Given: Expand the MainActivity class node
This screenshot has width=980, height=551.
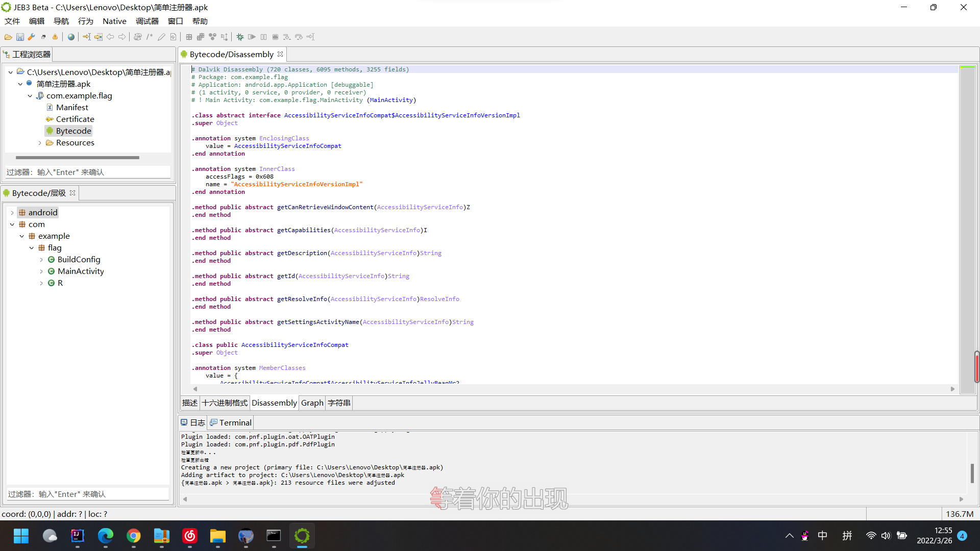Looking at the screenshot, I should 41,271.
